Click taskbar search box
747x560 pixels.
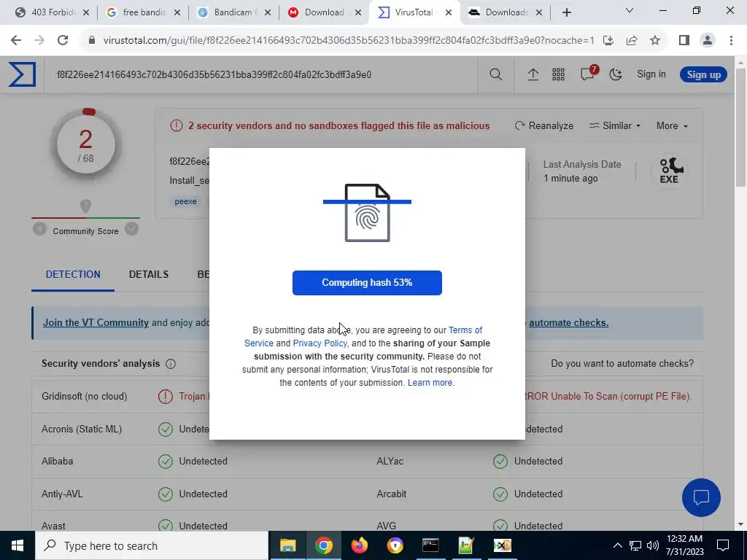152,545
